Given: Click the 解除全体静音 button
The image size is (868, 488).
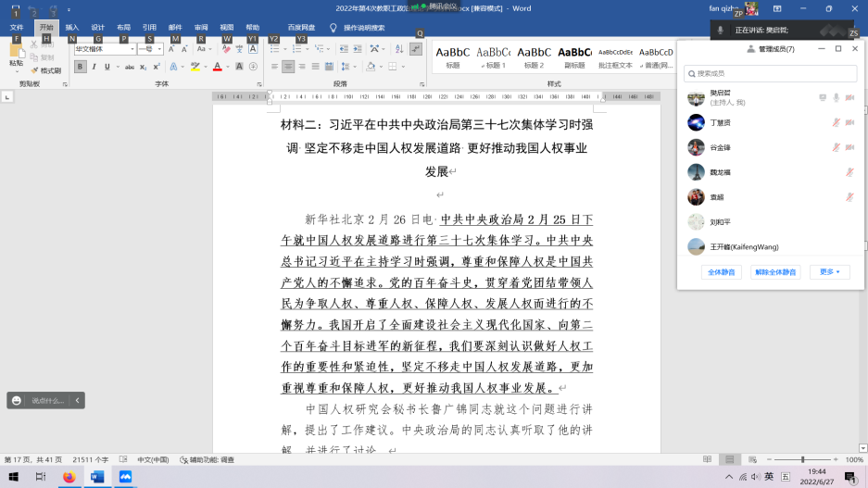Looking at the screenshot, I should click(775, 271).
